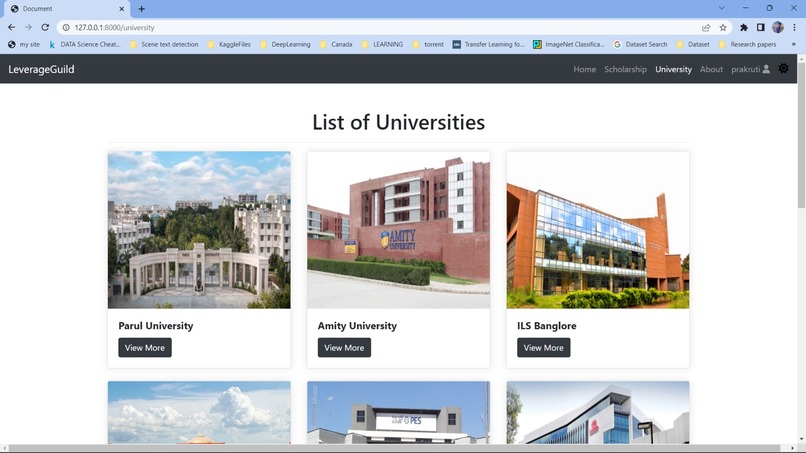This screenshot has height=453, width=806.
Task: Open KaggleFiles bookmark folder
Action: click(229, 44)
